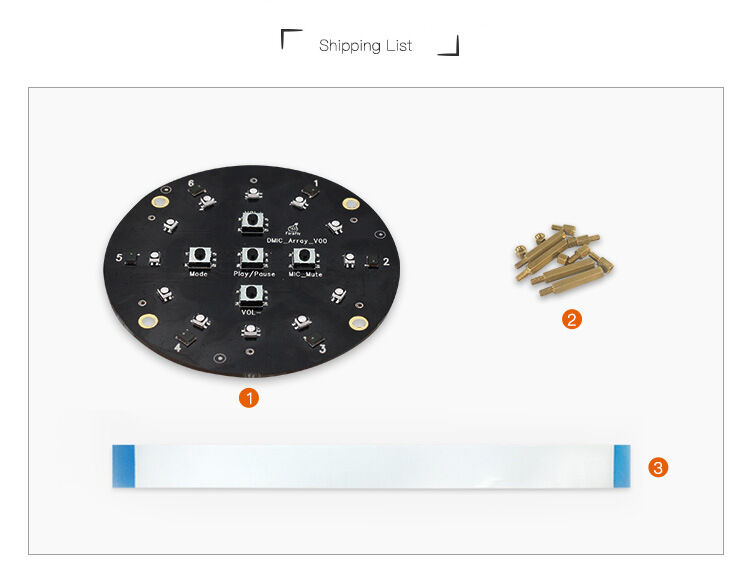Click the MIC_Mute tactile button on board
The width and height of the screenshot is (750, 583).
point(304,257)
